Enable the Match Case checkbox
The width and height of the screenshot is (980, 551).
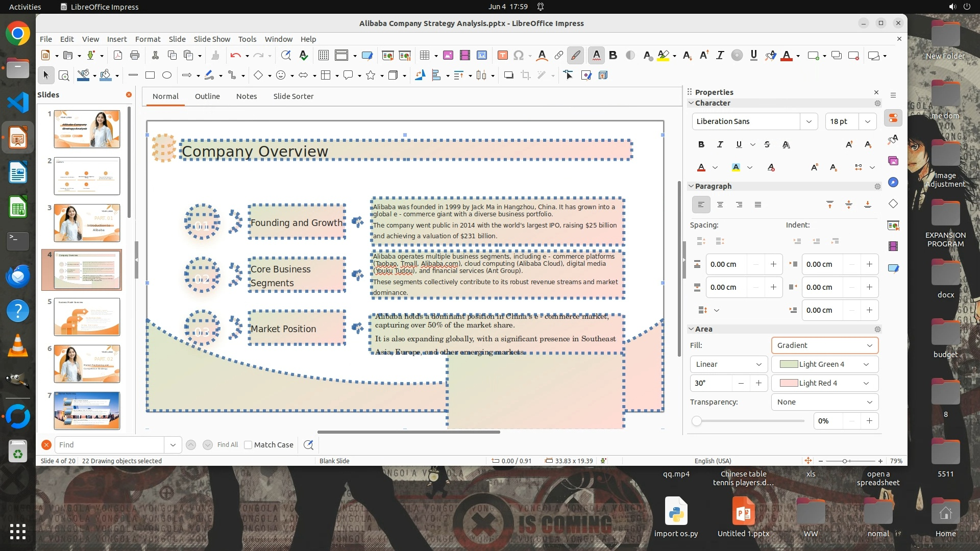point(248,445)
